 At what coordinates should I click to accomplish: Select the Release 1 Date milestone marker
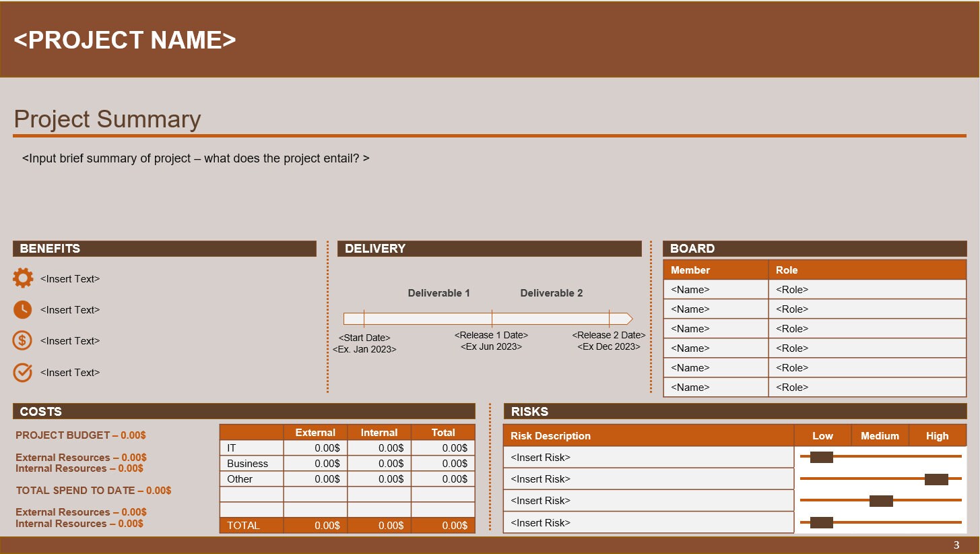pos(492,318)
